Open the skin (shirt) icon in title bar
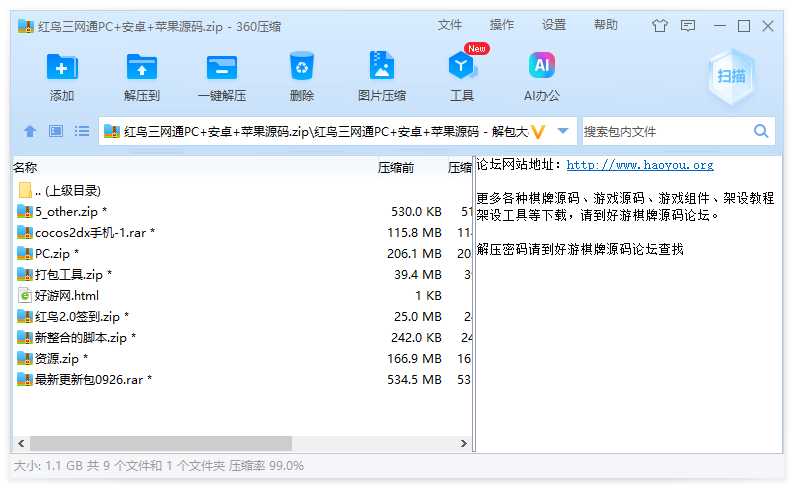The height and width of the screenshot is (488, 794). click(x=659, y=26)
